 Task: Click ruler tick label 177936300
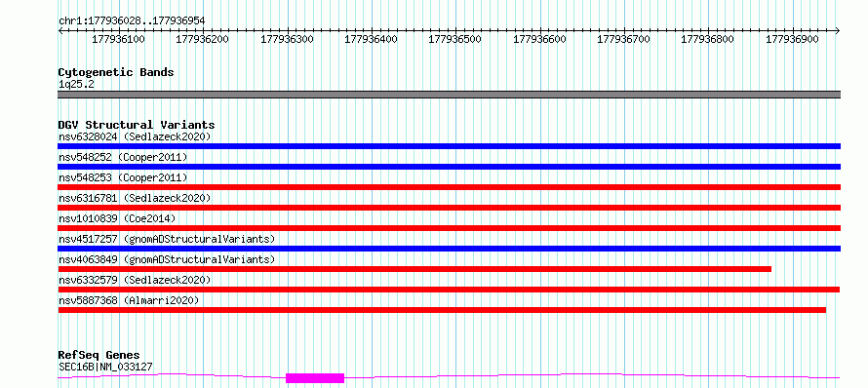pyautogui.click(x=287, y=40)
